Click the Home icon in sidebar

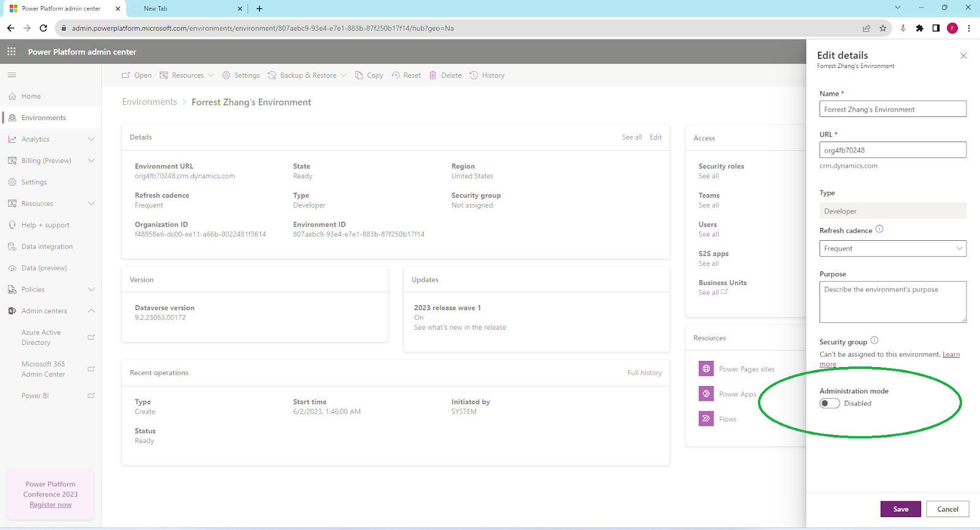[x=12, y=96]
